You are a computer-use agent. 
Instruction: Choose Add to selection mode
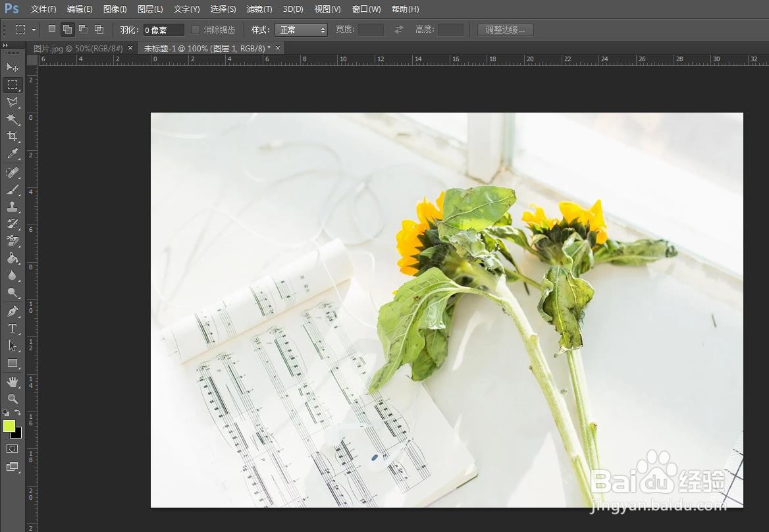pyautogui.click(x=67, y=30)
